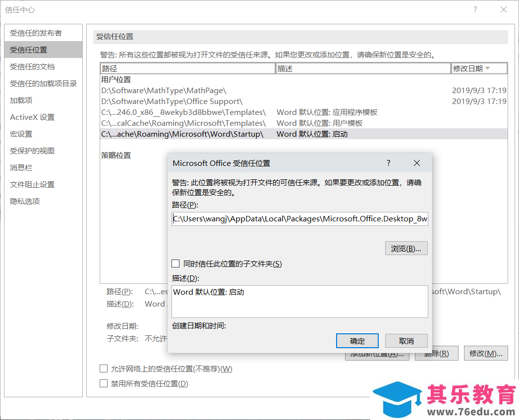Select 消息栏 in sidebar
Screen dimensions: 519x420
pos(43,168)
